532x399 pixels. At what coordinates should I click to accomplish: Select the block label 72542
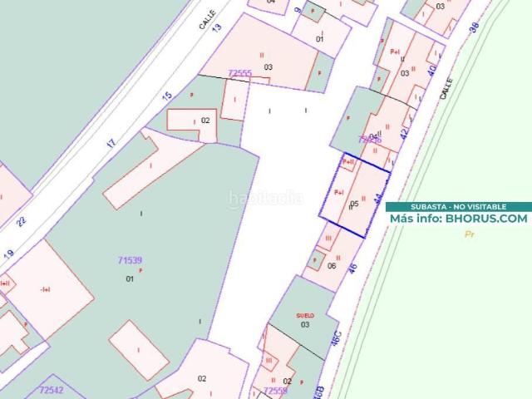tap(52, 390)
